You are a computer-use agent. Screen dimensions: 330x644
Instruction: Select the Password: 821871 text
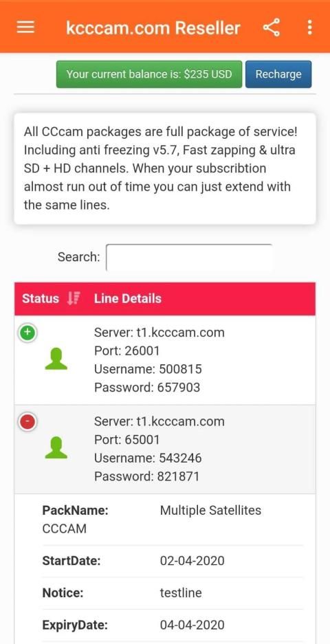coord(146,476)
